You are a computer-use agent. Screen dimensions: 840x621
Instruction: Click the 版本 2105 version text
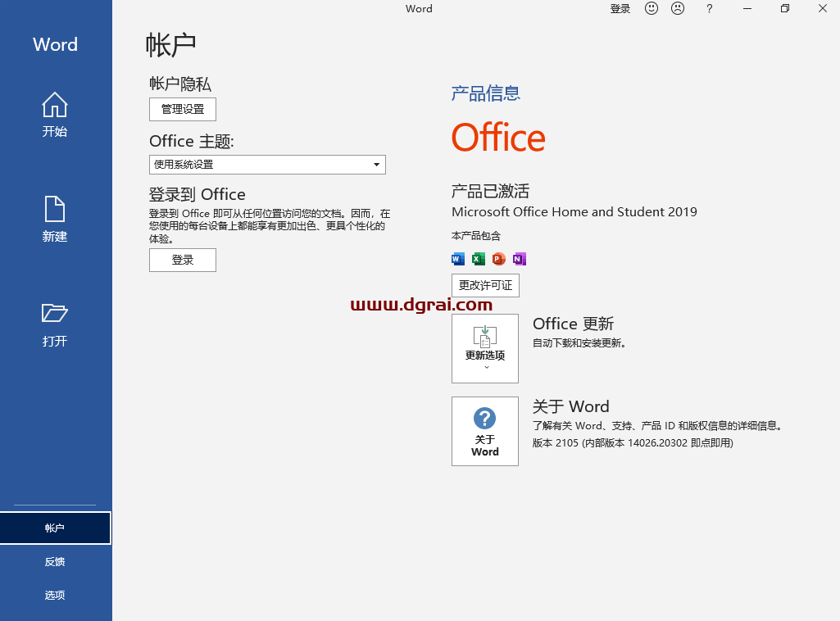pos(633,442)
